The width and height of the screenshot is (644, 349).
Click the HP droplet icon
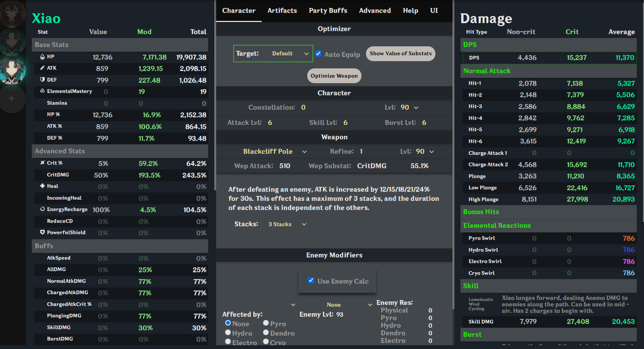[x=42, y=57]
